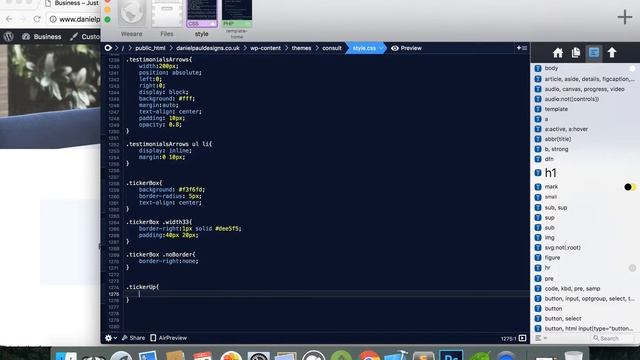Click the hr row gray swatch
This screenshot has height=360, width=640.
click(632, 268)
